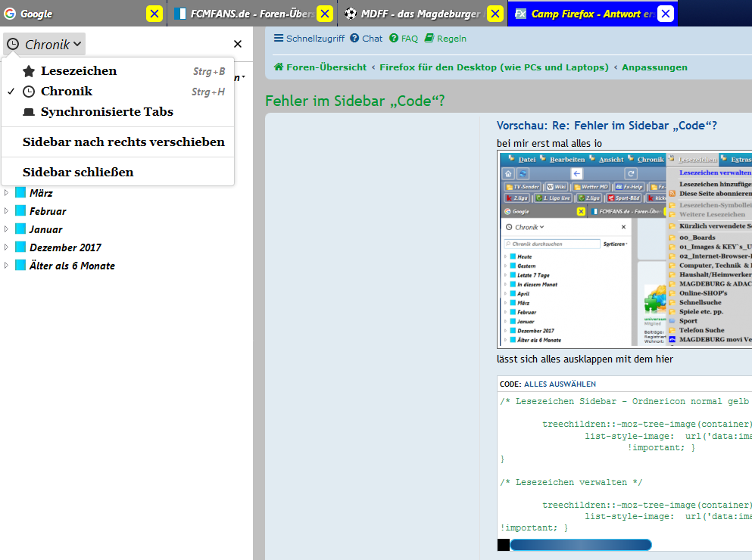Screen dimensions: 752x560
Task: Click inside the CSS code text area
Action: (x=625, y=464)
